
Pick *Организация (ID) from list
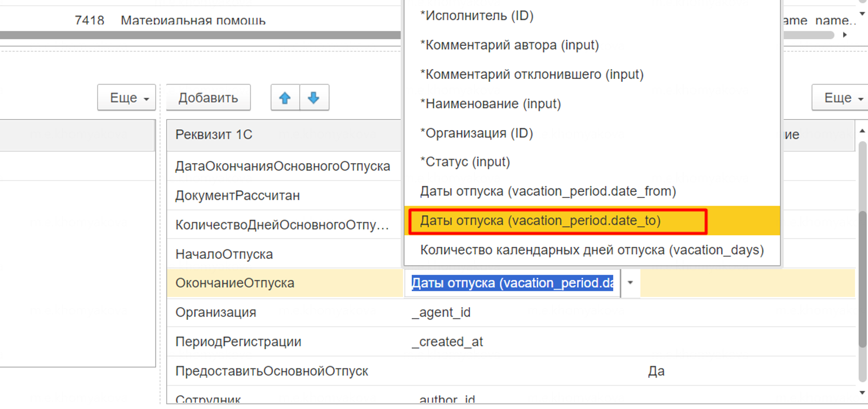point(476,133)
